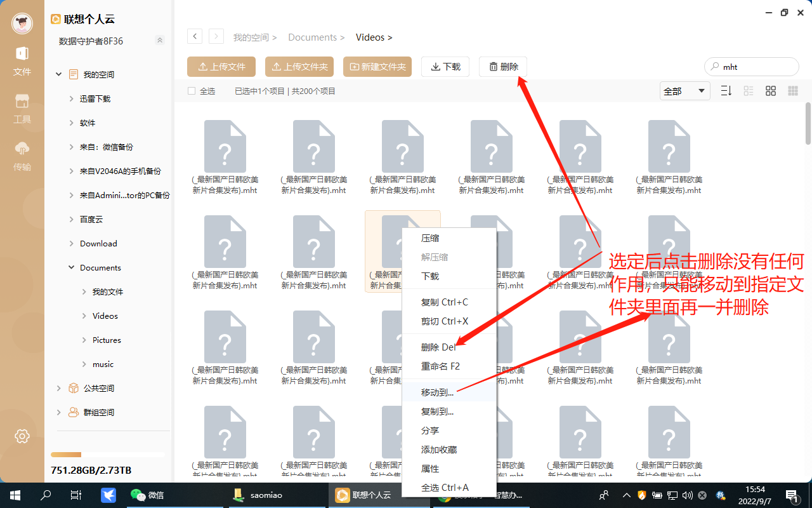Click the toolbar 删除 button
This screenshot has height=508, width=812.
pos(503,67)
